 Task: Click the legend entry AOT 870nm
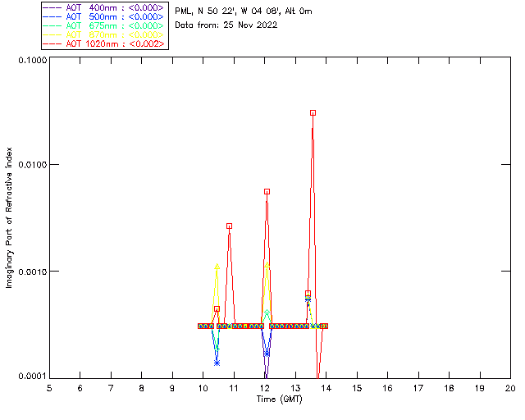(x=104, y=34)
